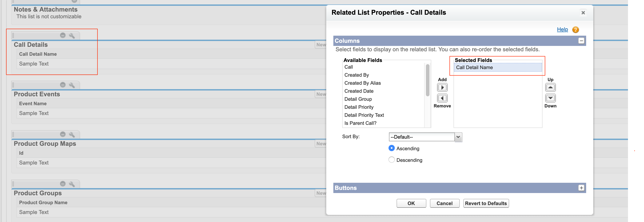The width and height of the screenshot is (644, 222).
Task: Click the Remove left-arrow button
Action: pyautogui.click(x=442, y=98)
